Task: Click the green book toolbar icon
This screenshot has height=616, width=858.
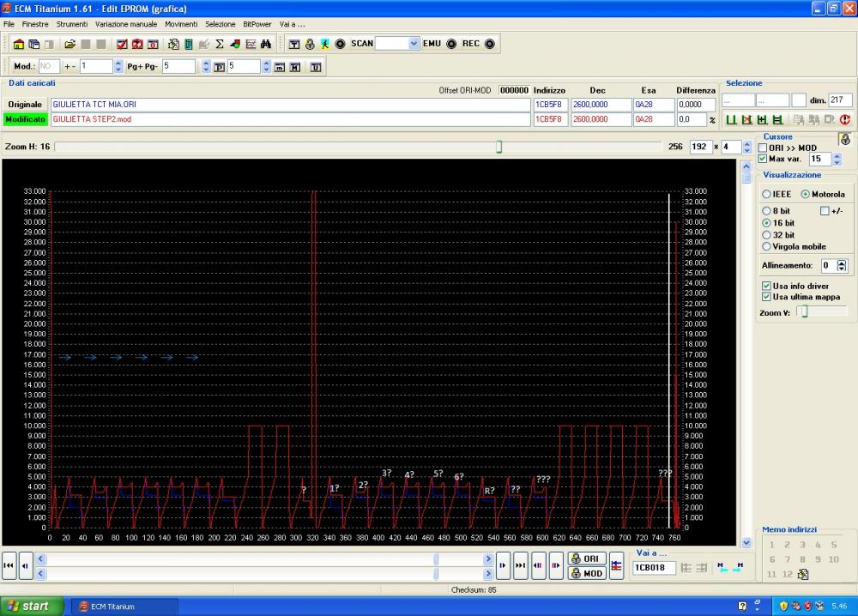Action: (189, 45)
